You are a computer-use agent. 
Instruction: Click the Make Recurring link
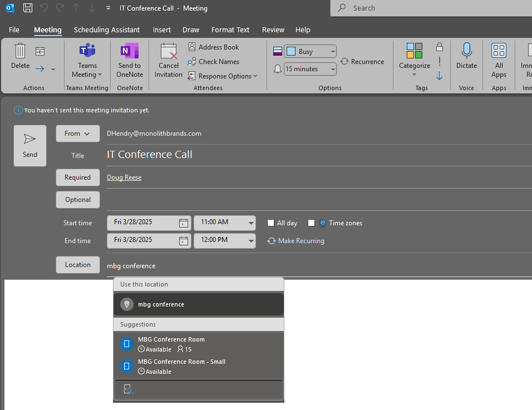[296, 241]
